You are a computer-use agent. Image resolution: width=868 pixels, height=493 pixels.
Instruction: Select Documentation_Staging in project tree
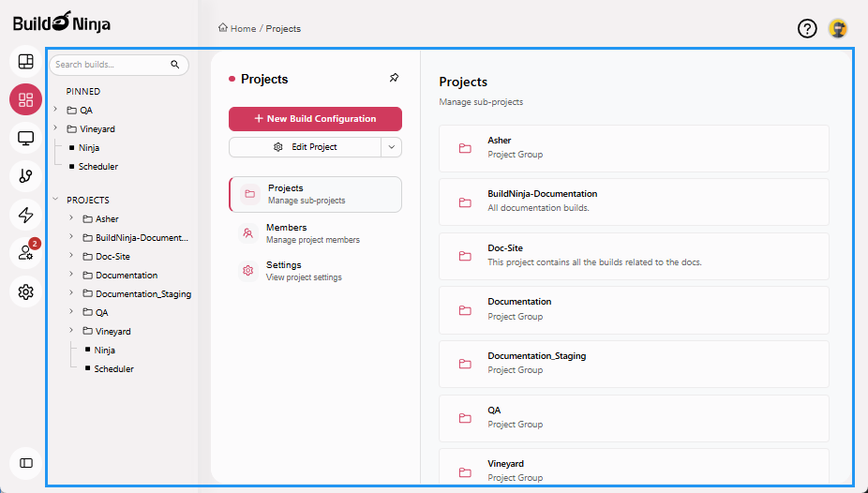click(x=143, y=293)
